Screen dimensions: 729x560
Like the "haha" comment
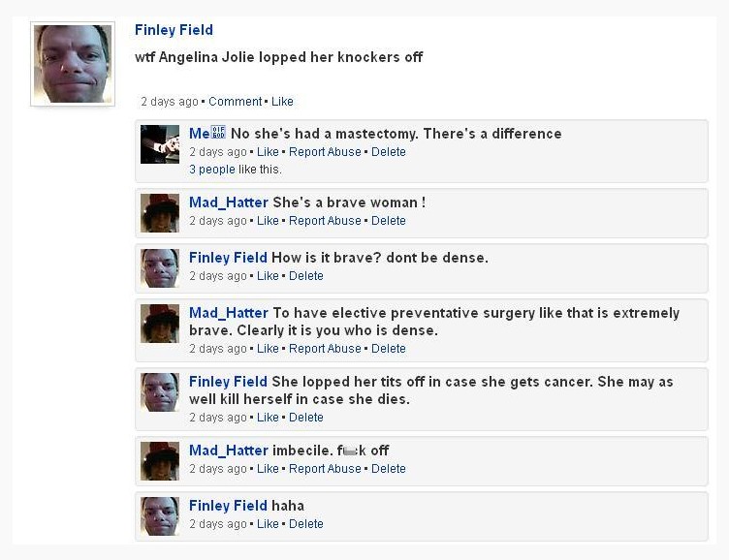coord(268,524)
